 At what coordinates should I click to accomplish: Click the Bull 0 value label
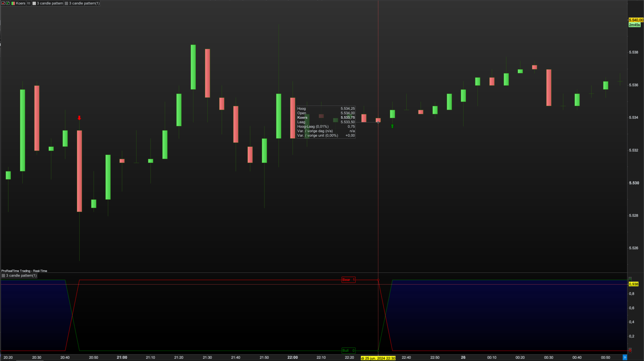(x=348, y=350)
